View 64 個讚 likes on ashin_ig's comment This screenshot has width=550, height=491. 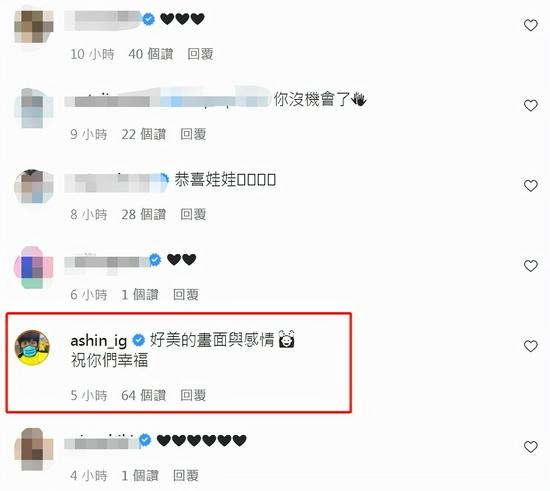[143, 395]
